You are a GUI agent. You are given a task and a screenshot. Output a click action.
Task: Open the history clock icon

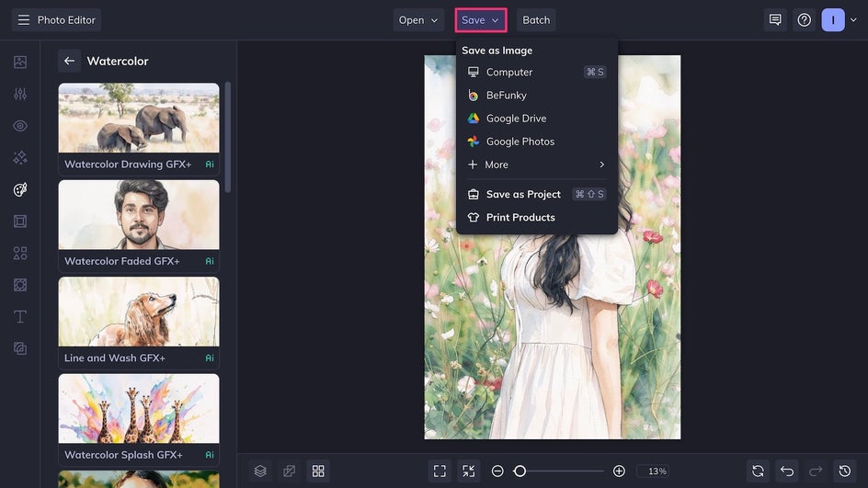point(845,471)
